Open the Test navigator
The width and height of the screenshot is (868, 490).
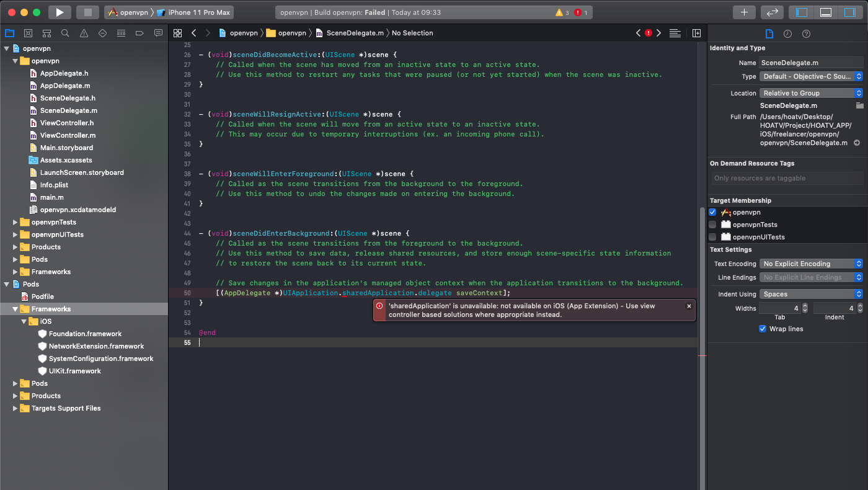coord(102,33)
